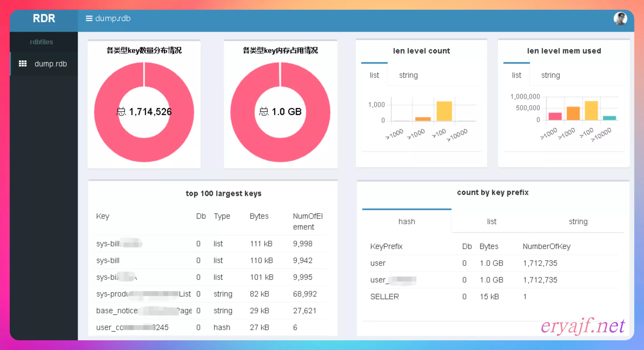
Task: Click the tall yellow bar in len level count
Action: pos(444,111)
